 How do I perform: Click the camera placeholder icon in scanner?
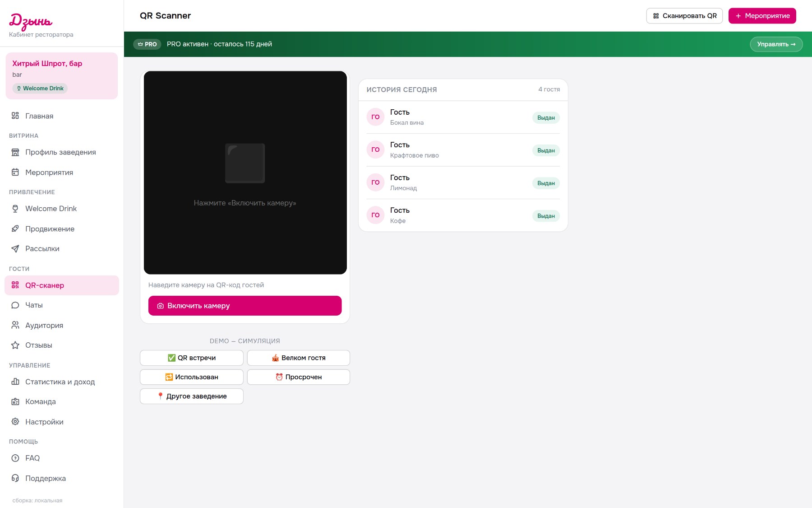(245, 163)
